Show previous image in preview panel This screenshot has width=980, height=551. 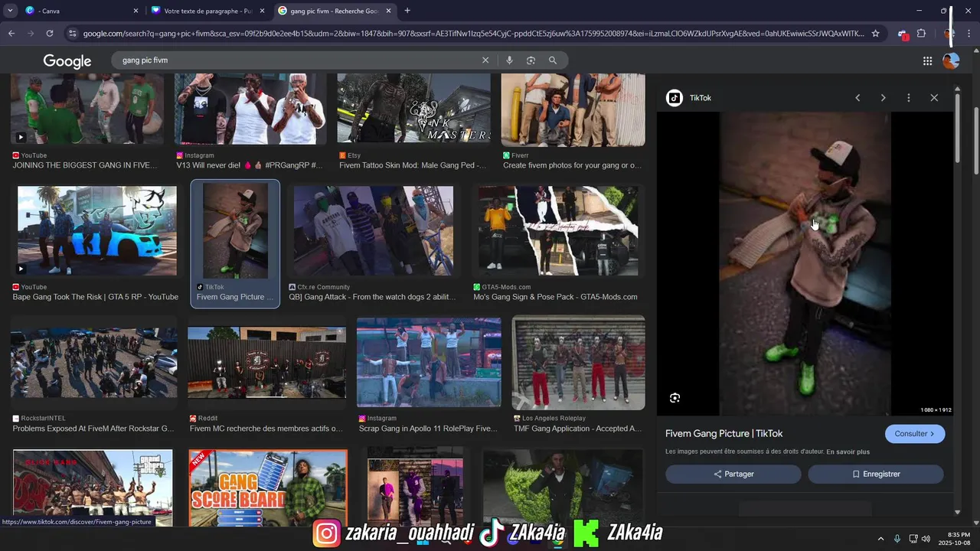click(x=857, y=98)
